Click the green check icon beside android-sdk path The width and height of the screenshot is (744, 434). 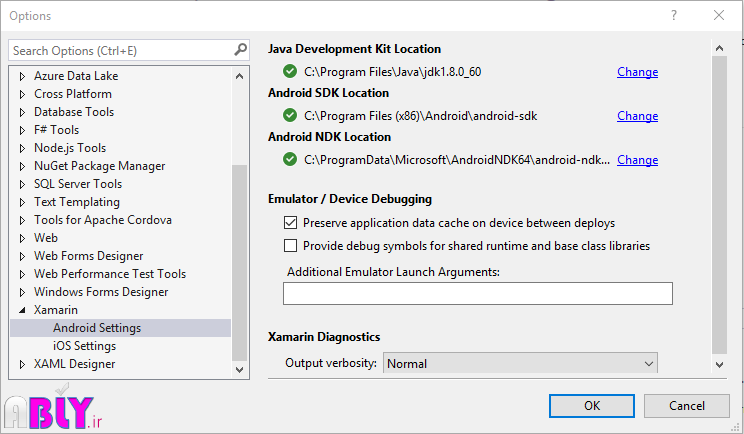(289, 115)
